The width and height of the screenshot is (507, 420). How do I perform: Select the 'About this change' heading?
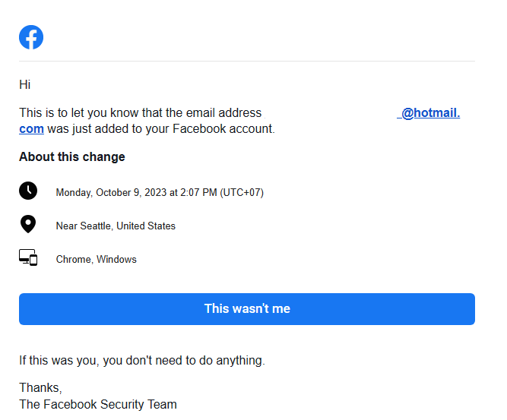(72, 156)
